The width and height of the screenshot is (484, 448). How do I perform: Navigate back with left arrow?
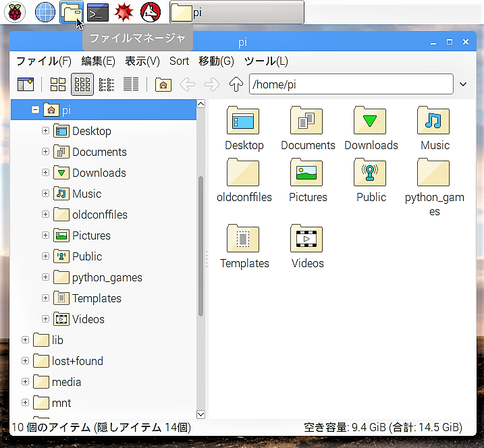188,84
